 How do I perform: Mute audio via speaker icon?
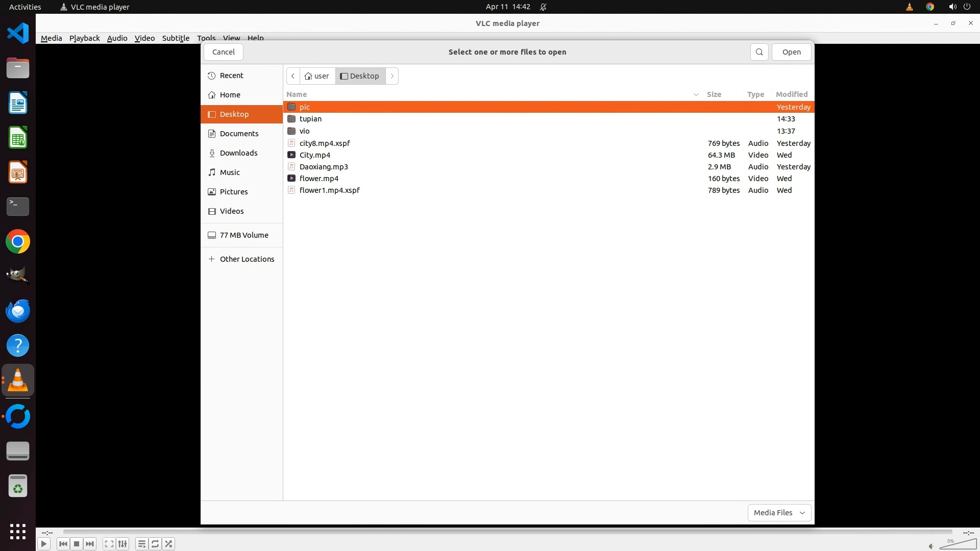[931, 546]
